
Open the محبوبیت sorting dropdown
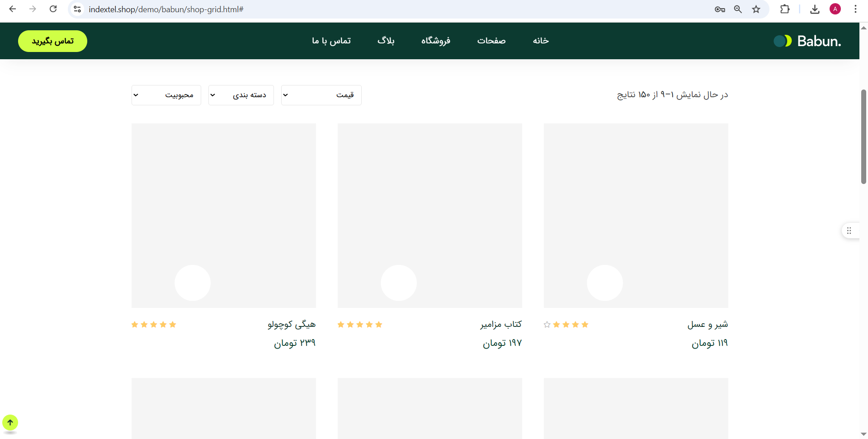tap(166, 95)
